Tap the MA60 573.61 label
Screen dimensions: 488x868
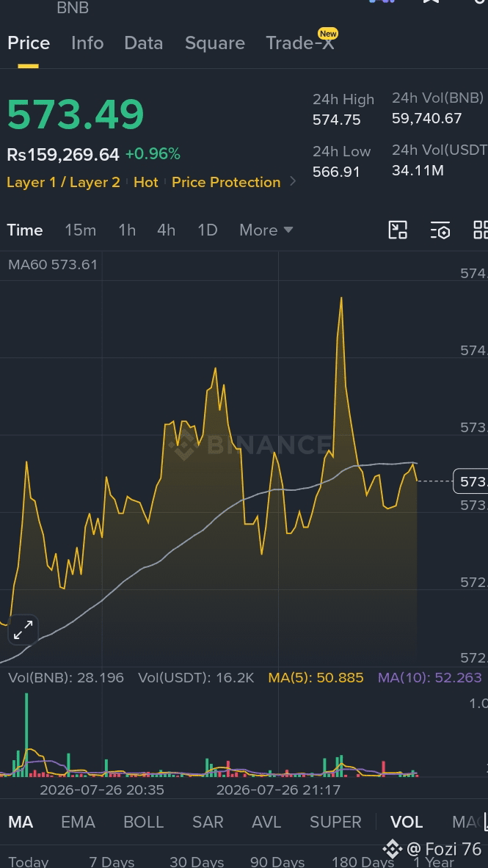click(x=53, y=265)
